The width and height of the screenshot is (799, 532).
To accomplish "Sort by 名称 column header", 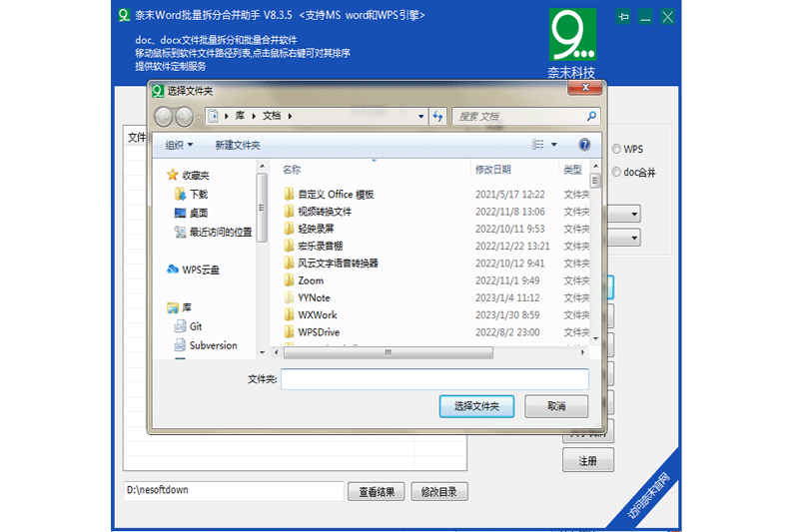I will coord(292,170).
